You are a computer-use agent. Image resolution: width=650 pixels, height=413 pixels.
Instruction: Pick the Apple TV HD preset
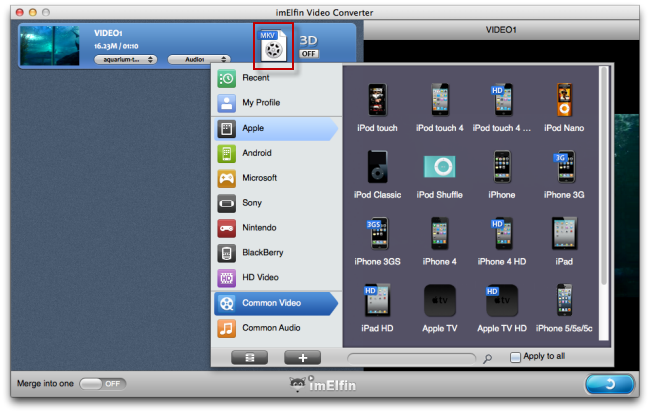(x=502, y=308)
